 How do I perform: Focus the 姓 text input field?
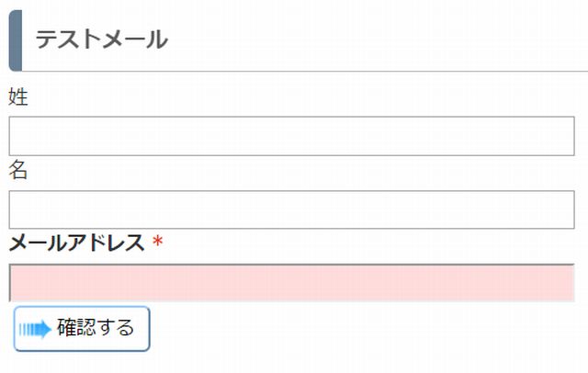(x=291, y=136)
